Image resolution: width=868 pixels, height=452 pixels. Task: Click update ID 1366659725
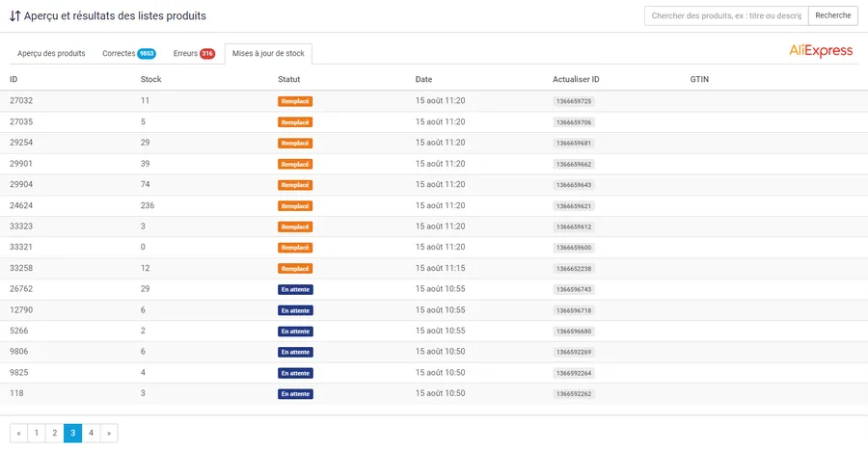pyautogui.click(x=574, y=101)
